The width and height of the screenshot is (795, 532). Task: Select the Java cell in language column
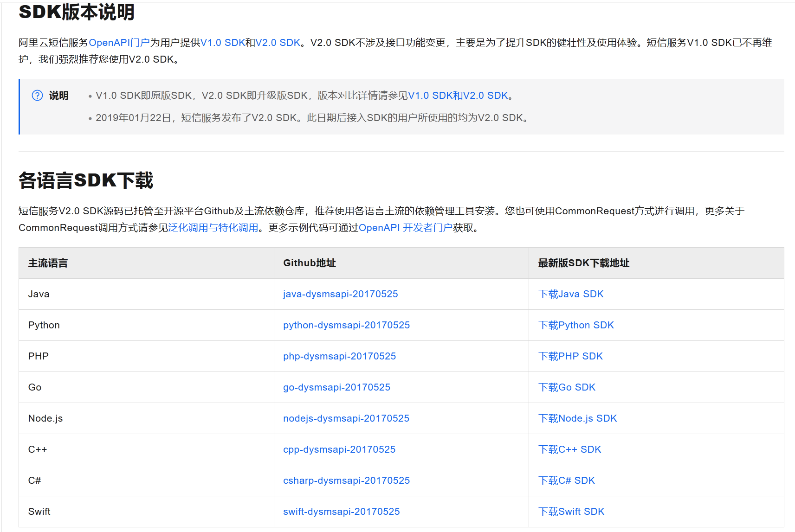pos(146,294)
